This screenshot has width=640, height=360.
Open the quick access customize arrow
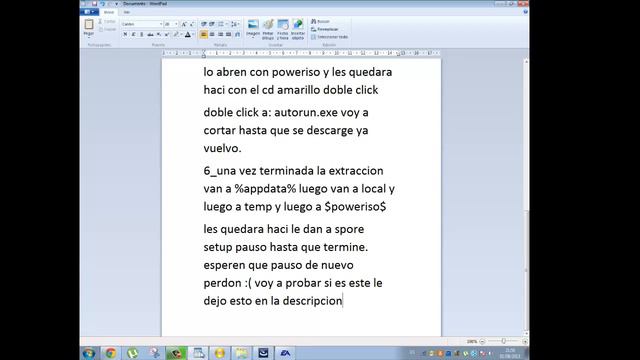pos(116,4)
